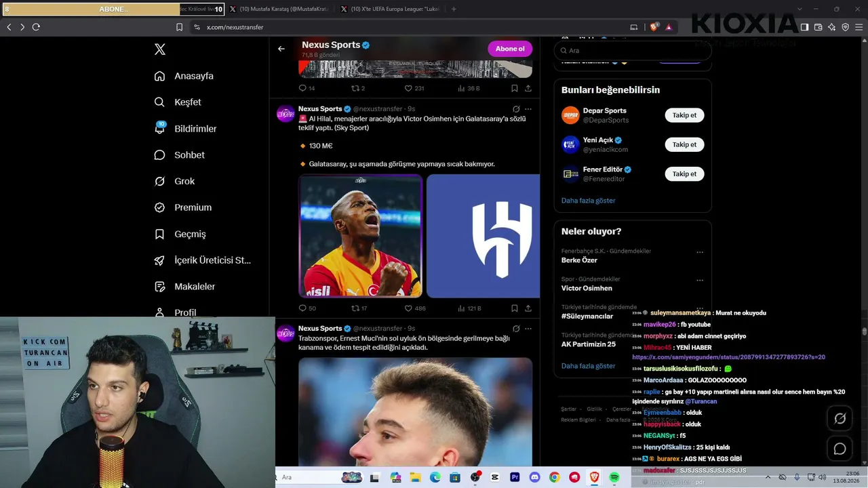The width and height of the screenshot is (868, 488).
Task: Open the floating Grok button
Action: click(840, 419)
